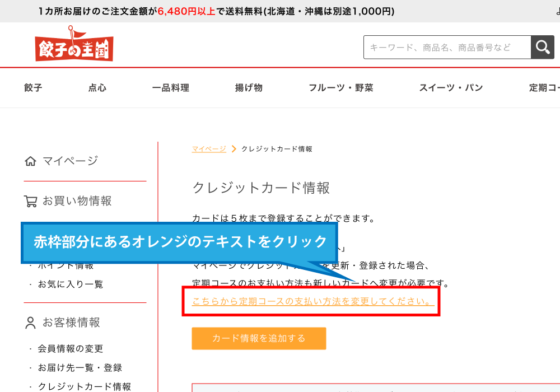Open the 点心 category menu

tap(97, 87)
